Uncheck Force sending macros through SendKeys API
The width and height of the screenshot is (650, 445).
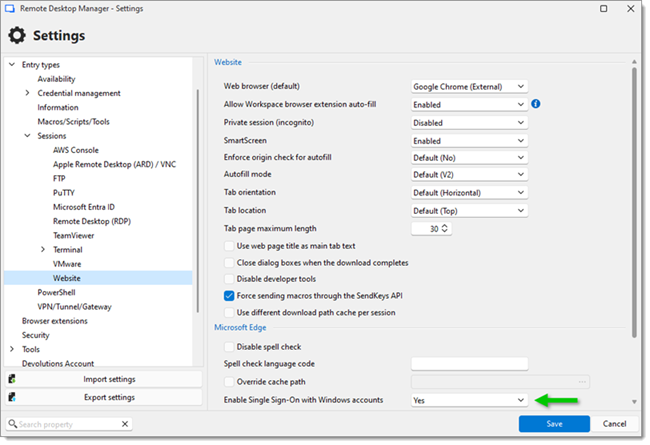pyautogui.click(x=229, y=296)
